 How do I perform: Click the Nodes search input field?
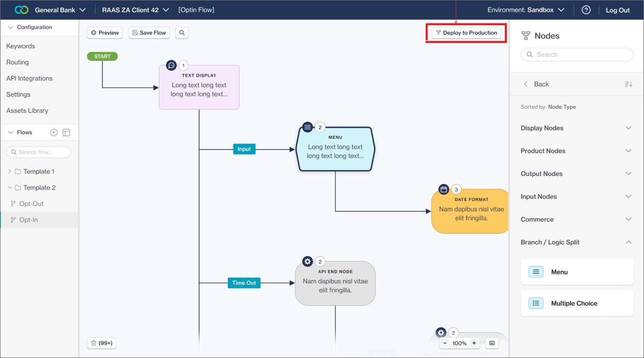(x=577, y=55)
